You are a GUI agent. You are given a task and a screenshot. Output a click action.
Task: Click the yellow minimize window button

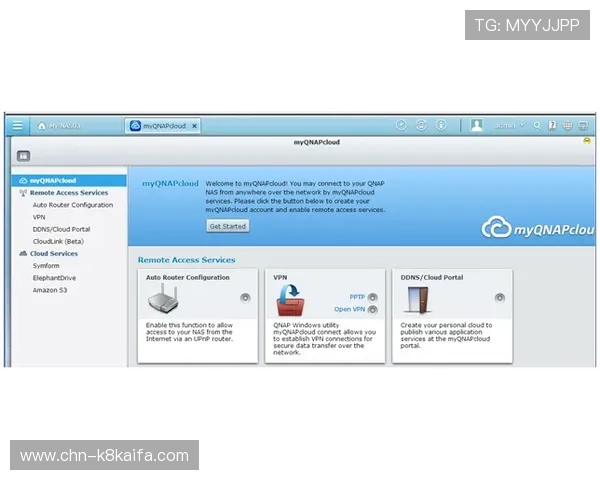pyautogui.click(x=587, y=141)
